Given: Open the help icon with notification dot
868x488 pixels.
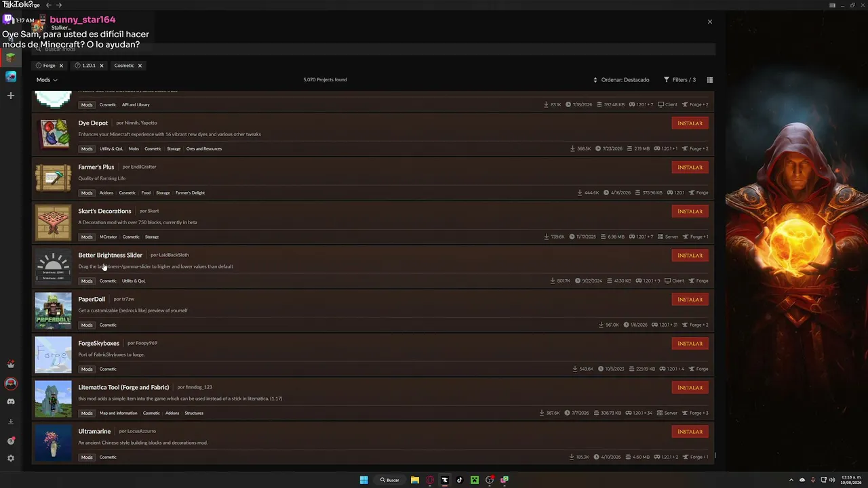Looking at the screenshot, I should pos(11,441).
